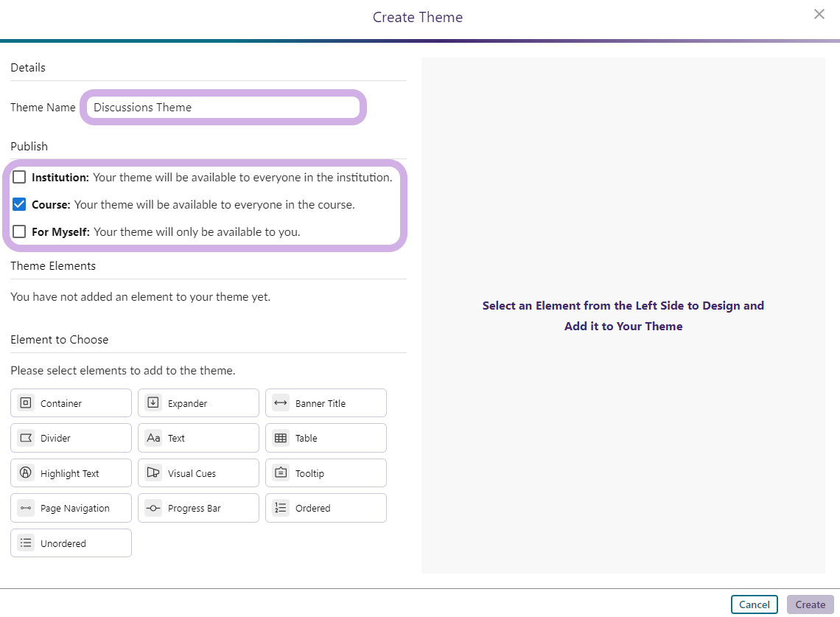Add the Tooltip element icon

281,473
